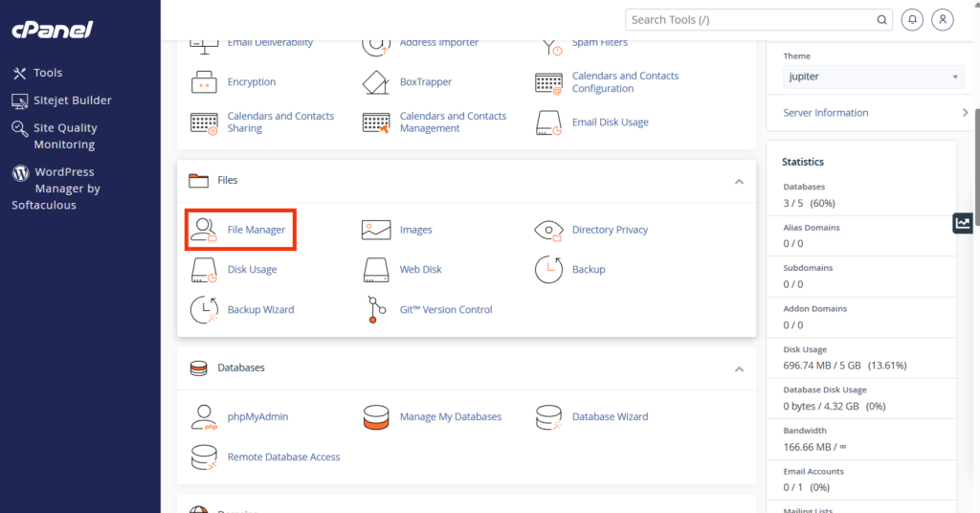
Task: Open the user account icon
Action: coord(944,19)
